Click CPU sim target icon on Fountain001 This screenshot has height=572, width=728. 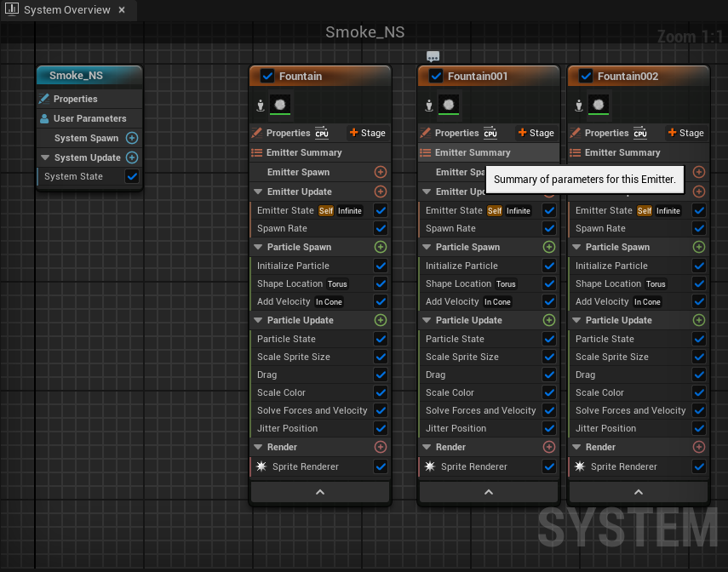[490, 133]
